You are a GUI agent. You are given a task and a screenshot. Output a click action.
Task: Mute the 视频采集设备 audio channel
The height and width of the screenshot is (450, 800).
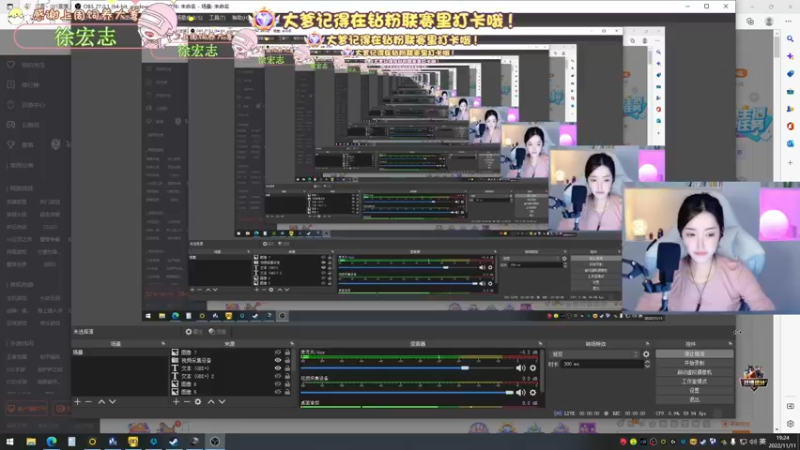[x=520, y=392]
